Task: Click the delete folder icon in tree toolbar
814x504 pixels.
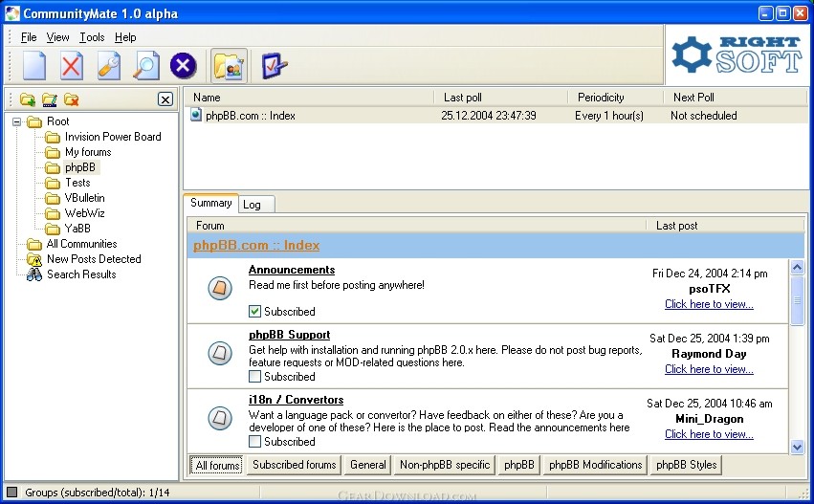Action: (x=72, y=99)
